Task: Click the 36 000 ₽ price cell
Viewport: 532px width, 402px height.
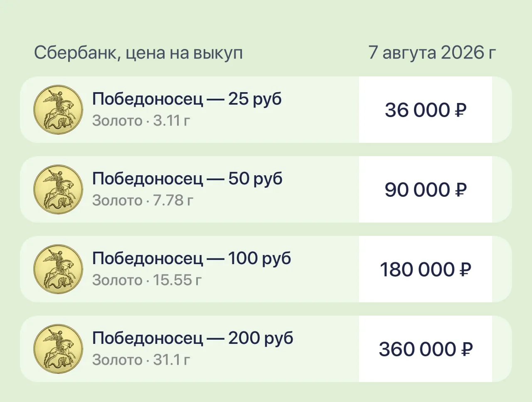Action: tap(426, 110)
